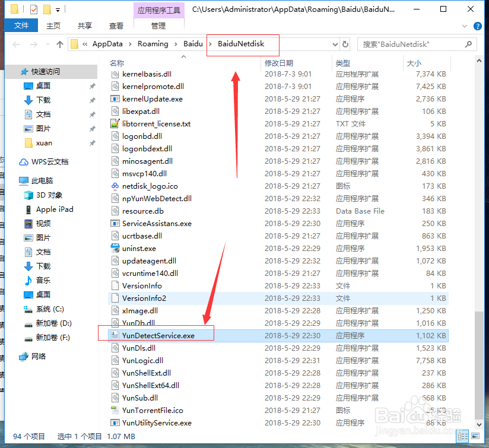Open the 共享 ribbon tab
The height and width of the screenshot is (448, 489).
pos(84,26)
